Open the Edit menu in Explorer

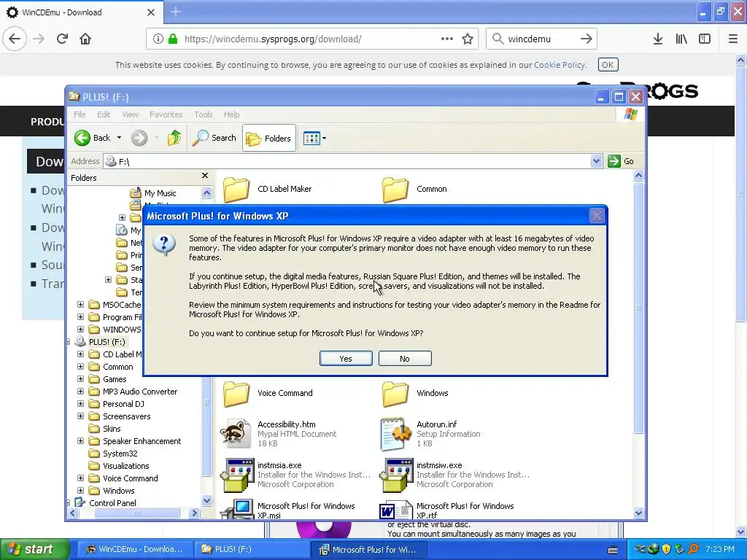point(104,114)
